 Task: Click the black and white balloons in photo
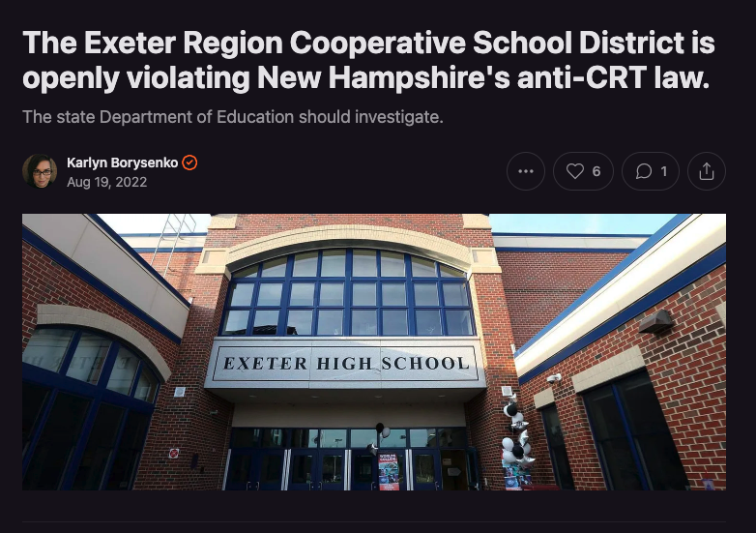[516, 439]
